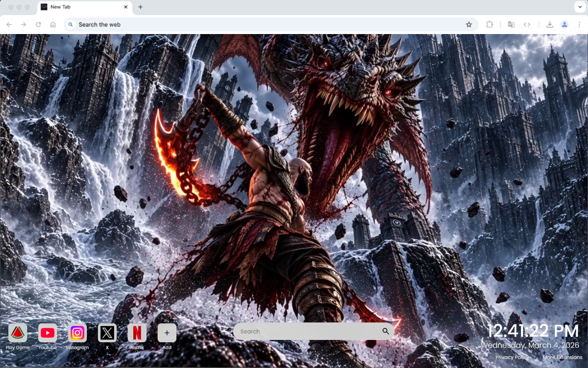
Task: Open a new browser tab
Action: click(x=140, y=7)
